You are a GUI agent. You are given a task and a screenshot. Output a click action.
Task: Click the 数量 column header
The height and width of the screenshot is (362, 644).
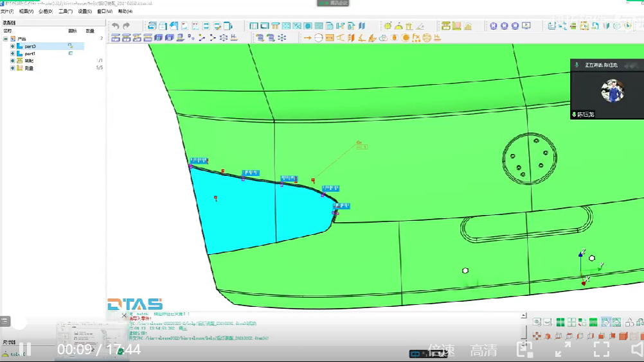[90, 31]
